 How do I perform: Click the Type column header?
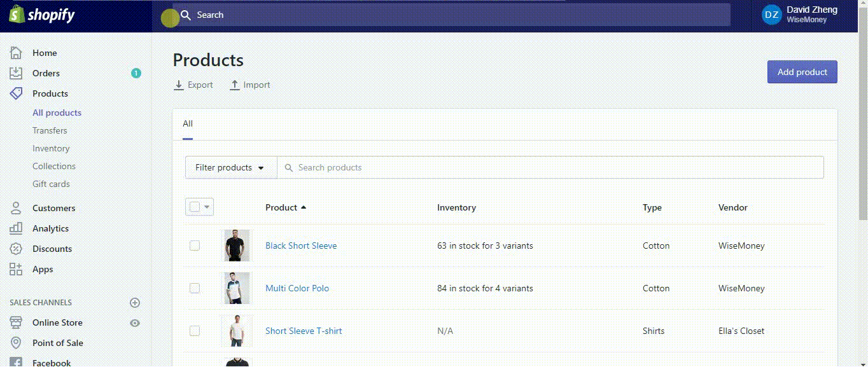click(x=652, y=207)
